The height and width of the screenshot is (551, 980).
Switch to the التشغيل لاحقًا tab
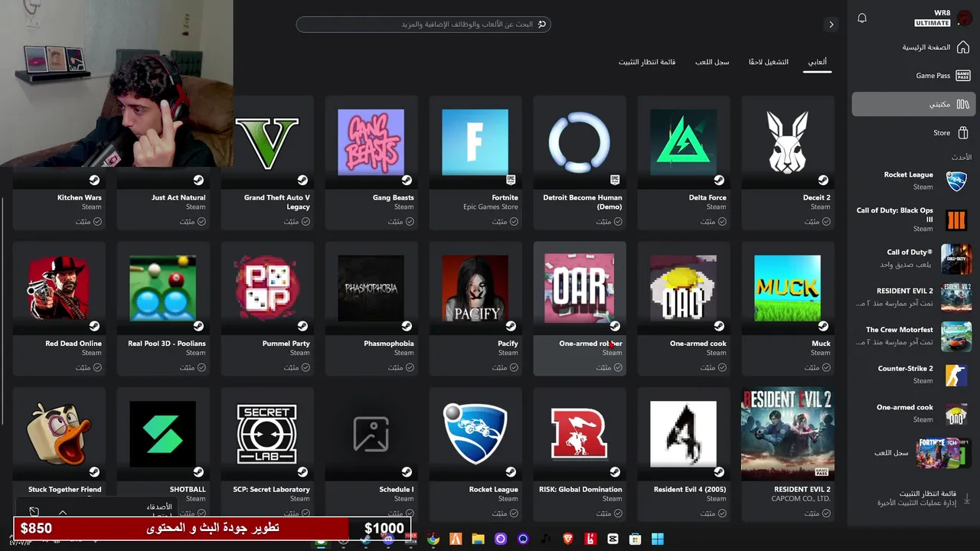pos(768,62)
